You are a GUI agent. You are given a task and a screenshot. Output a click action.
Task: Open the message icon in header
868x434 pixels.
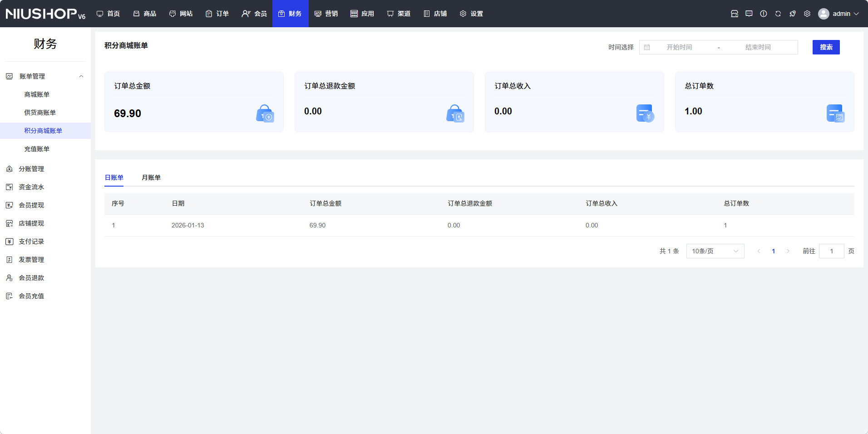pyautogui.click(x=749, y=14)
